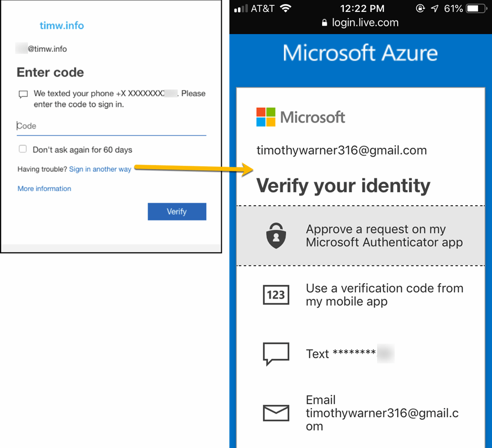Open the More information link
The image size is (492, 448).
(x=44, y=188)
